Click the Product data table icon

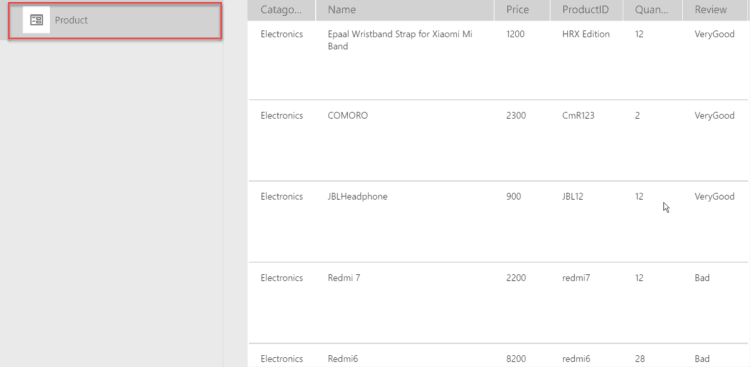click(x=36, y=20)
